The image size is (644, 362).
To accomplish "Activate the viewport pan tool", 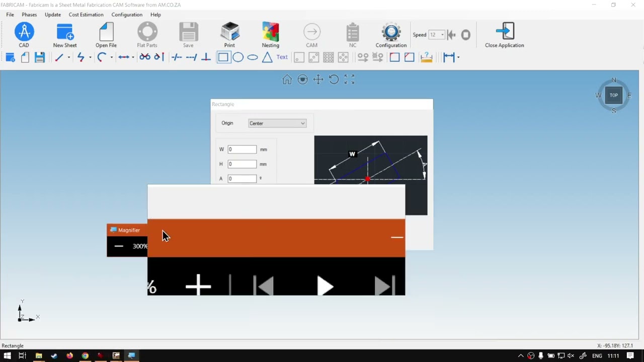I will point(318,79).
